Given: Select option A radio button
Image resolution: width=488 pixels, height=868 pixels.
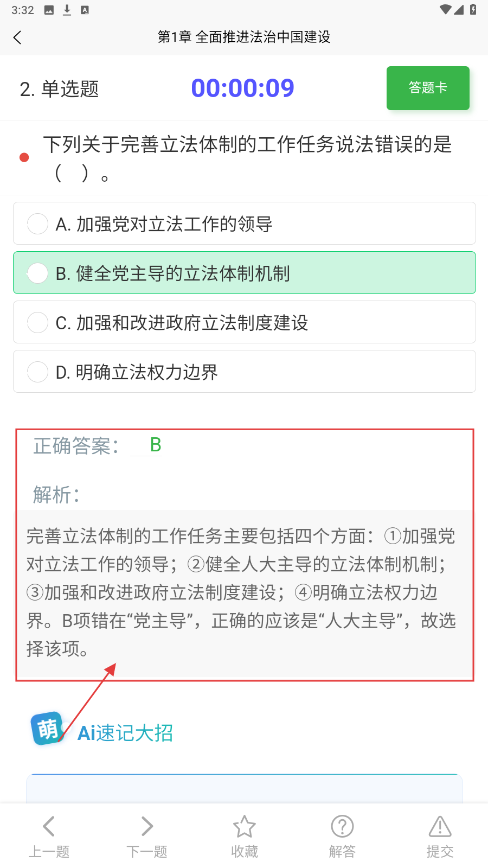Looking at the screenshot, I should tap(37, 224).
